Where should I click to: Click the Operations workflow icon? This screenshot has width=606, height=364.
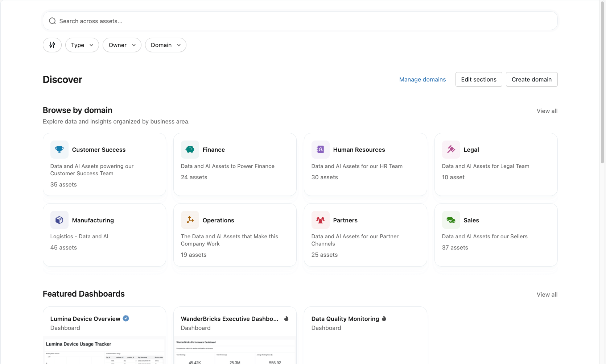190,220
